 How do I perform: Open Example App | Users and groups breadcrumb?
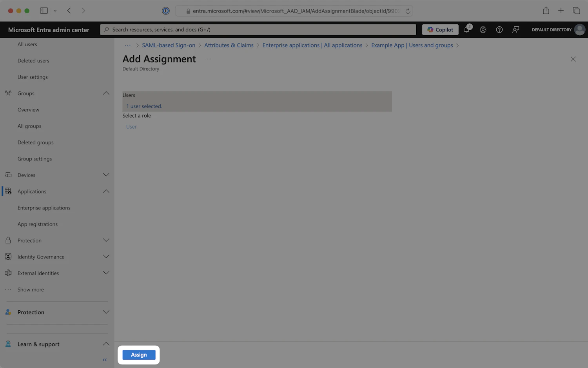click(x=412, y=46)
